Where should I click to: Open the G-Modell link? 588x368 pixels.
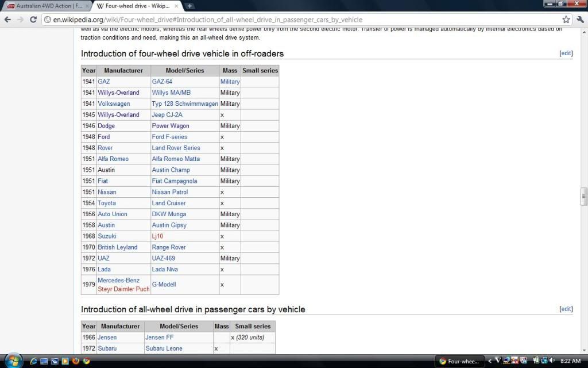point(164,285)
